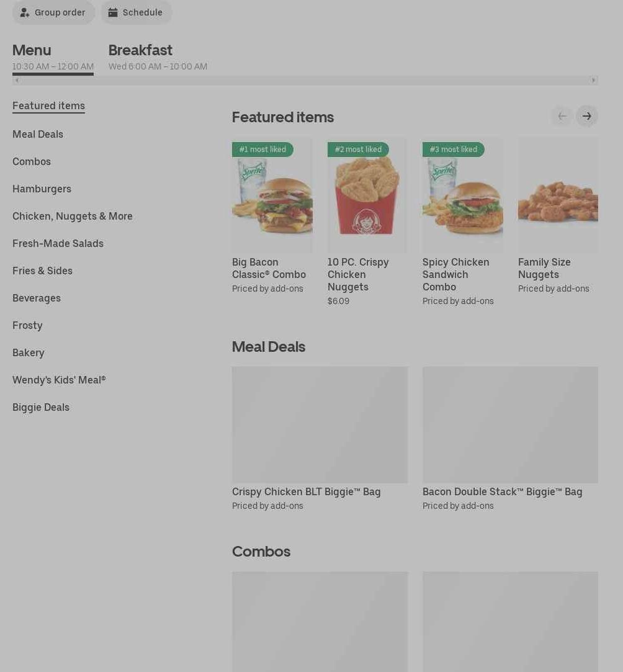
Task: Select the Menu tab
Action: point(53,56)
